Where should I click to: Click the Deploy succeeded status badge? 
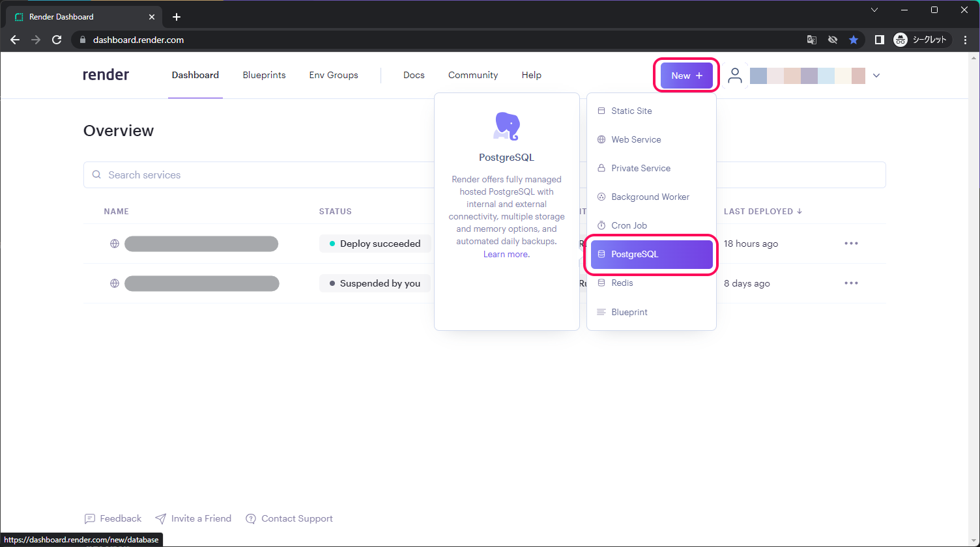[375, 244]
